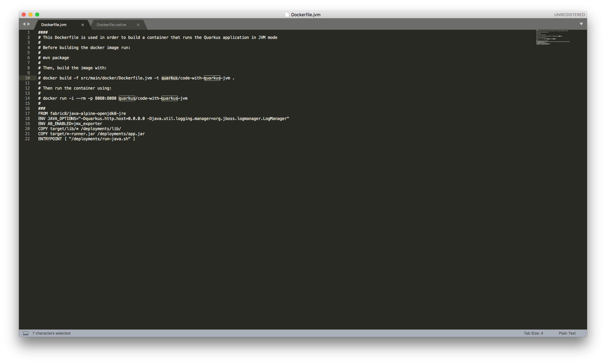The image size is (606, 364).
Task: Place cursor on the FROM fabric8 line
Action: point(82,114)
